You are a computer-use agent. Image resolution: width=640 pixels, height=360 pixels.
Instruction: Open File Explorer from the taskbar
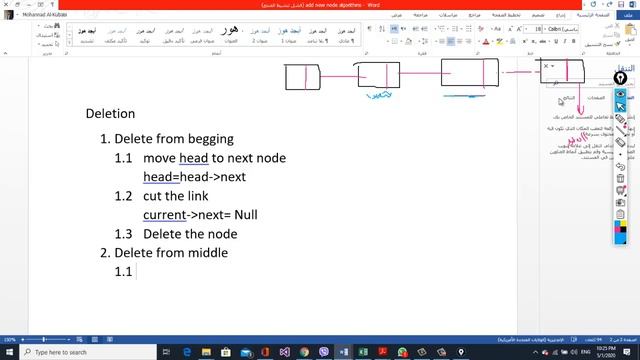[206, 352]
